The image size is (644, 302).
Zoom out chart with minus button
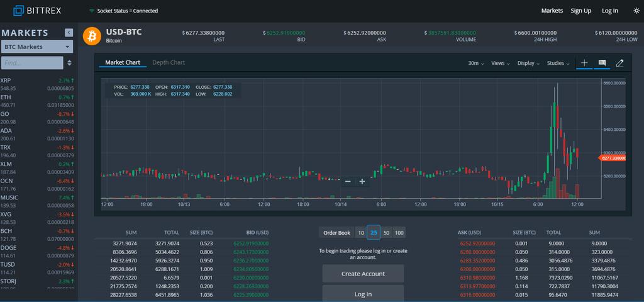(x=348, y=181)
